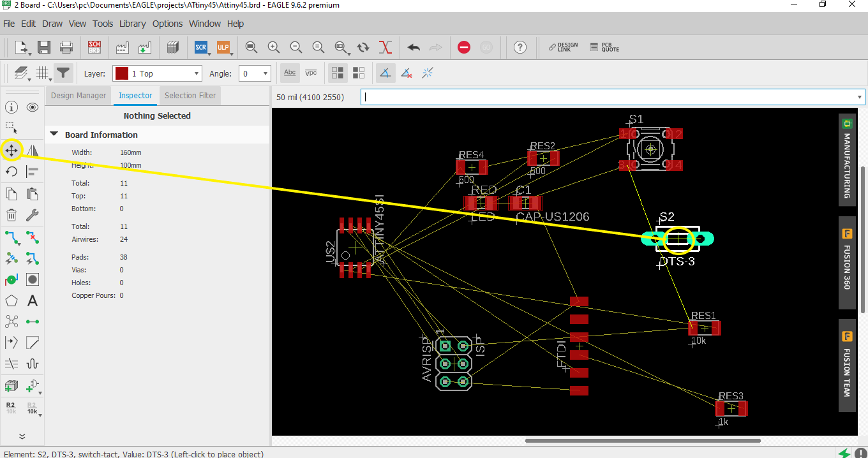Open the Layer dropdown showing 1 Top
The height and width of the screenshot is (458, 868).
coord(157,73)
